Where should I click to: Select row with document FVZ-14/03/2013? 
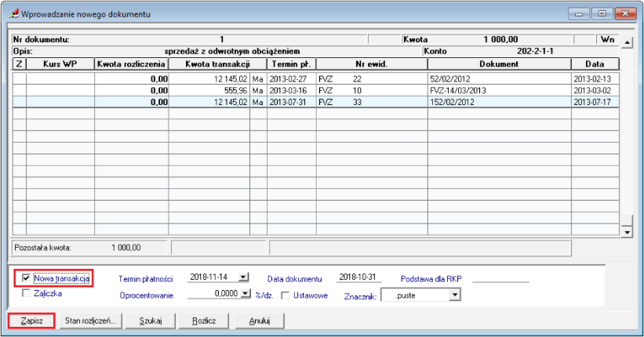click(316, 90)
